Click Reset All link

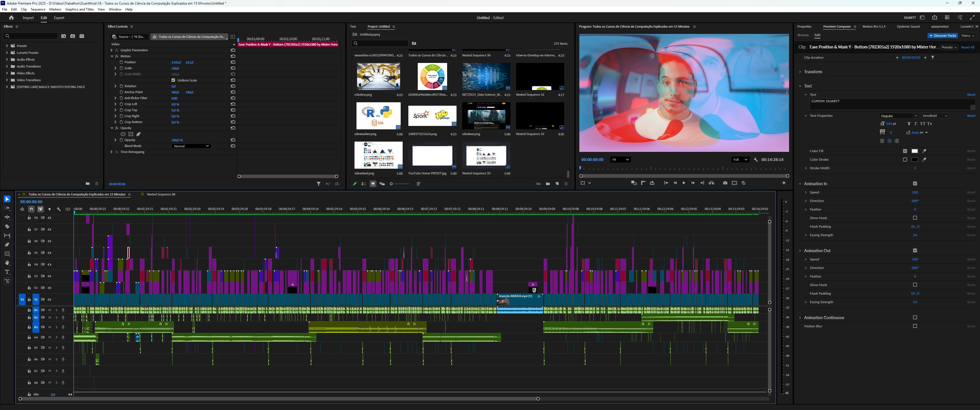click(967, 47)
